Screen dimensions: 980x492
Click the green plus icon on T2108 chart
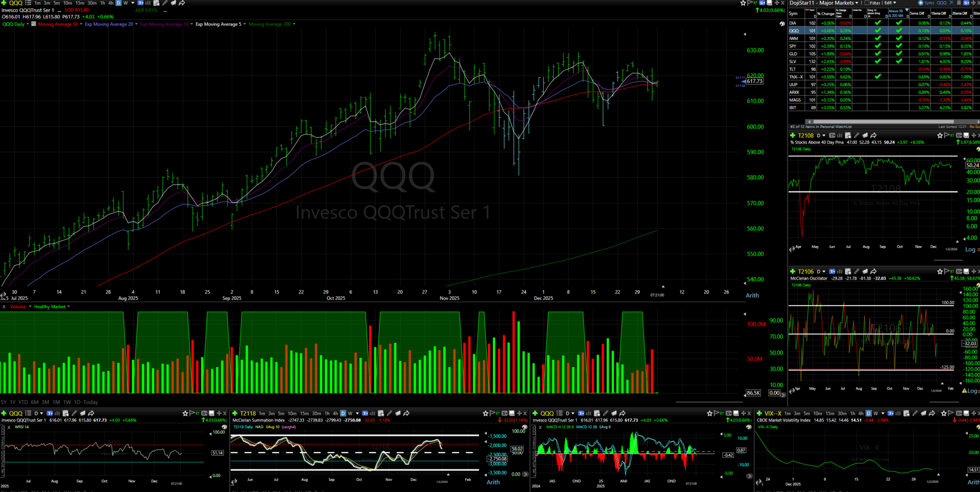[793, 136]
